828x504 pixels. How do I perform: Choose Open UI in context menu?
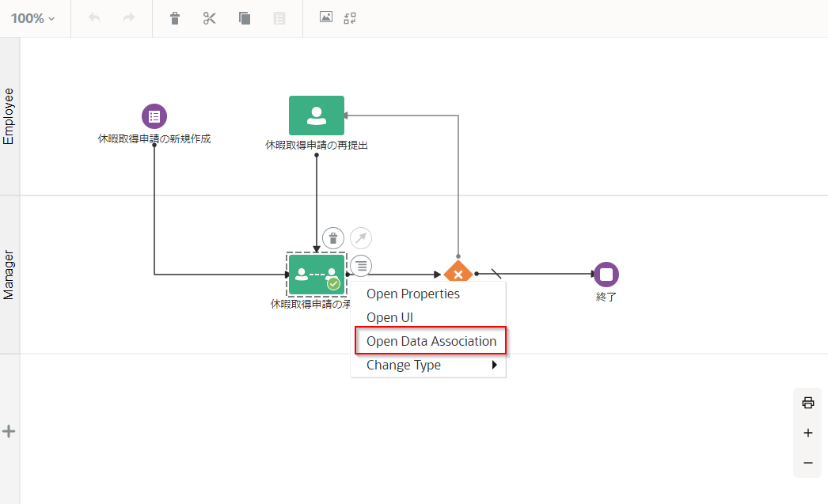[389, 317]
